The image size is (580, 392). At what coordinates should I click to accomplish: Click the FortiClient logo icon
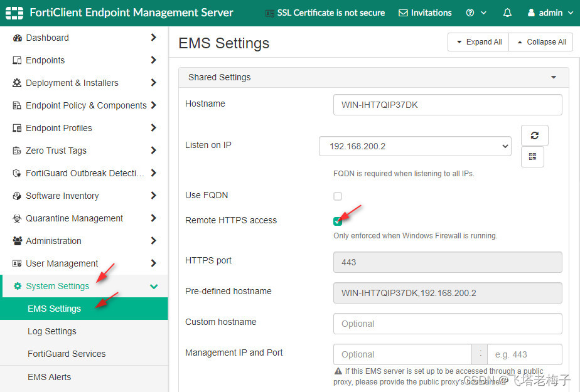pos(14,13)
